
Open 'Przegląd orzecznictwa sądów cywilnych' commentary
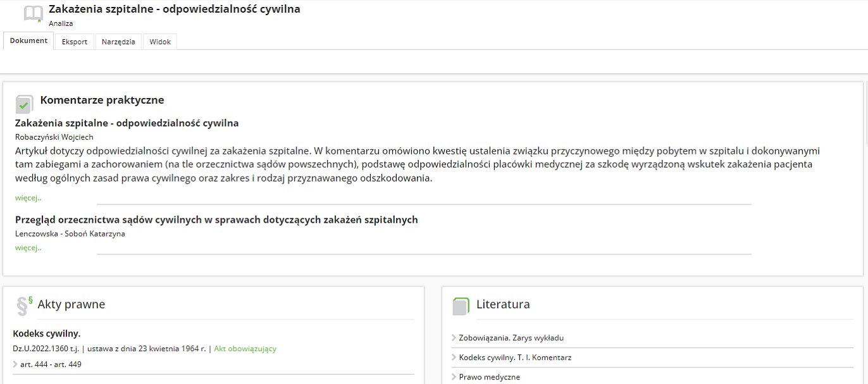(216, 220)
